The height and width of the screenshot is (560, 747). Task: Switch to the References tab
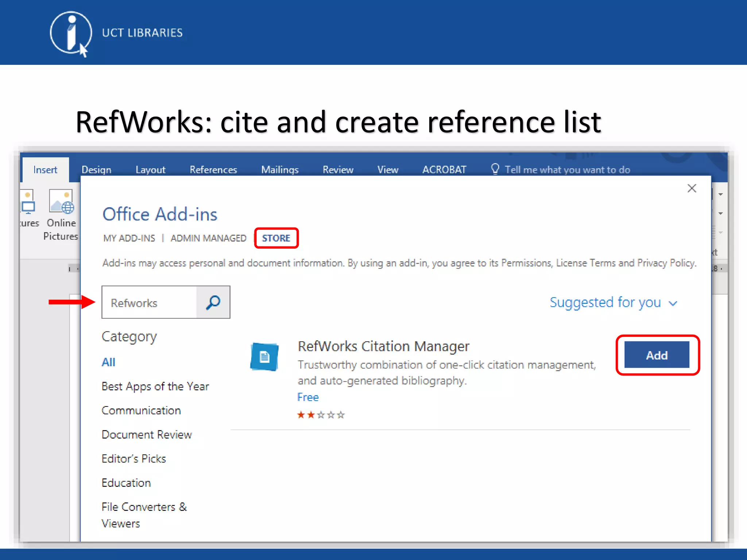pyautogui.click(x=213, y=170)
